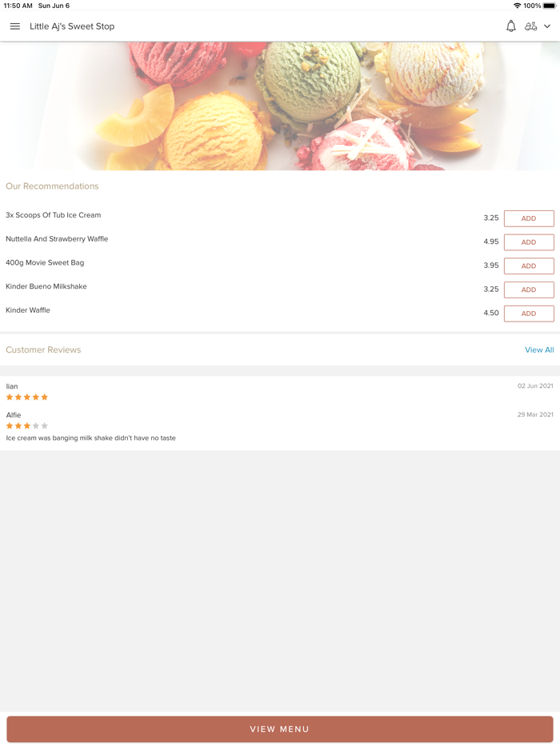Add 3x Scoops Of Tub Ice Cream
Image resolution: width=560 pixels, height=747 pixels.
[x=529, y=218]
